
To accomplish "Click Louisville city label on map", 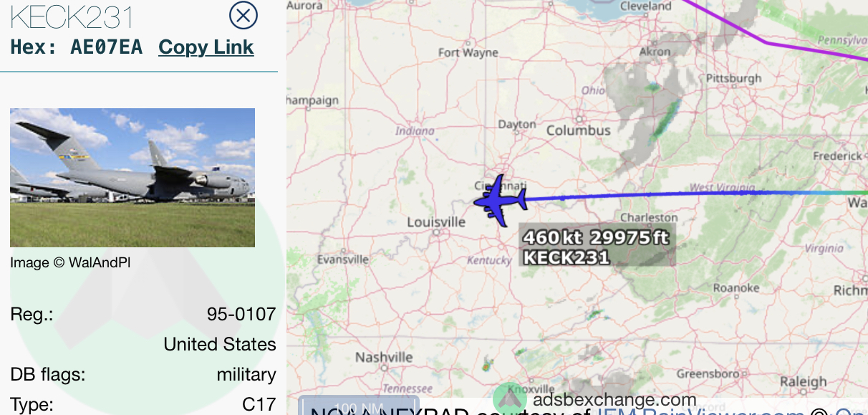I will pyautogui.click(x=436, y=222).
